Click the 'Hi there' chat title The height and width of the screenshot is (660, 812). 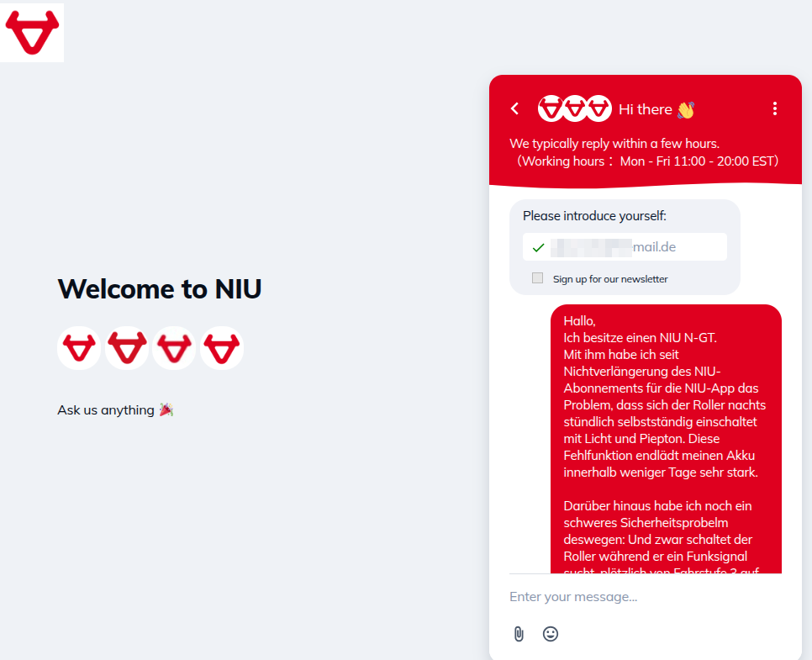(x=646, y=109)
